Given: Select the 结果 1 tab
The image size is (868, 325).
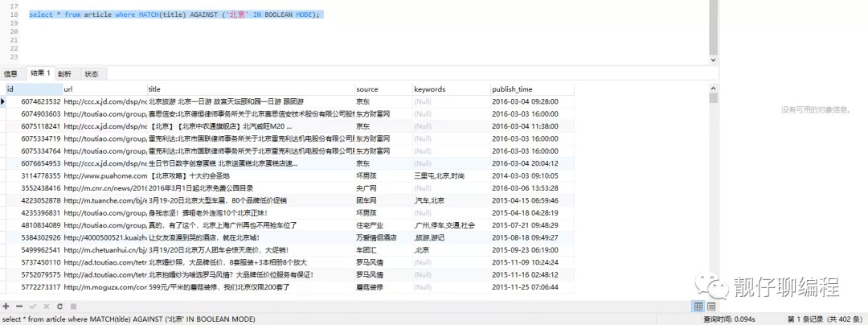Looking at the screenshot, I should pyautogui.click(x=40, y=74).
